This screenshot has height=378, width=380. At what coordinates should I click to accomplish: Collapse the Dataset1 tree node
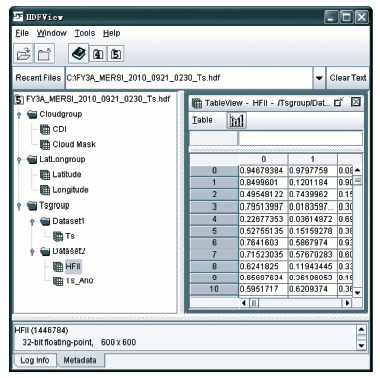coord(32,221)
